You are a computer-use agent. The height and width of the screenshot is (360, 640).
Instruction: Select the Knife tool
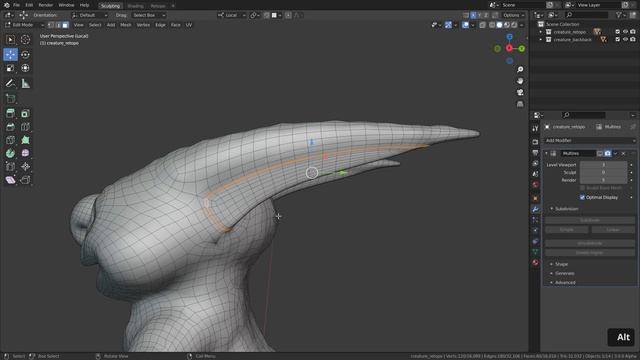pos(10,140)
